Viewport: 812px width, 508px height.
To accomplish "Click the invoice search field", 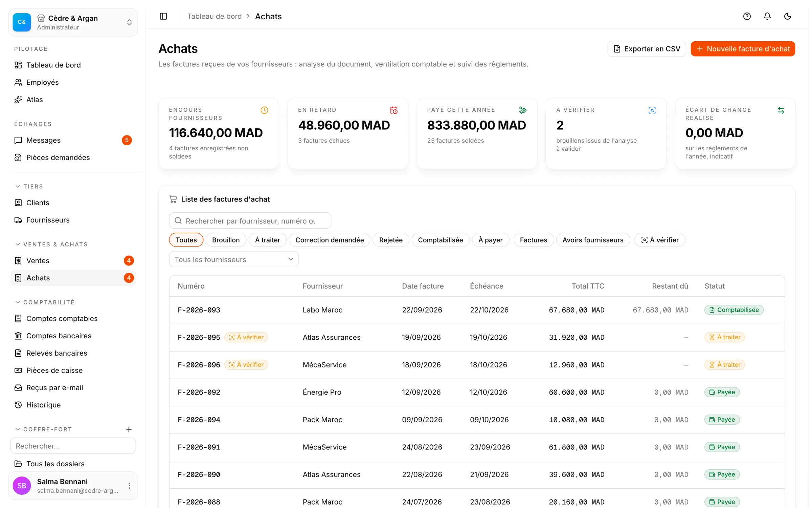I will click(250, 221).
